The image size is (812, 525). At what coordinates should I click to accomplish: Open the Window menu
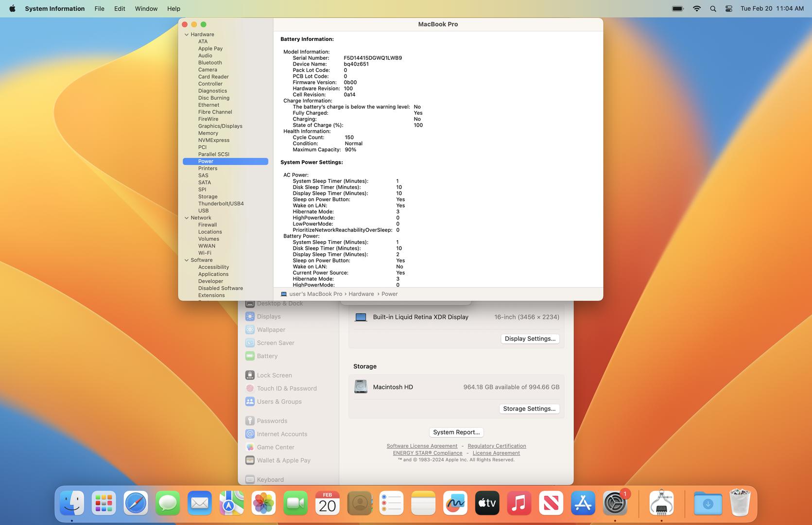146,9
